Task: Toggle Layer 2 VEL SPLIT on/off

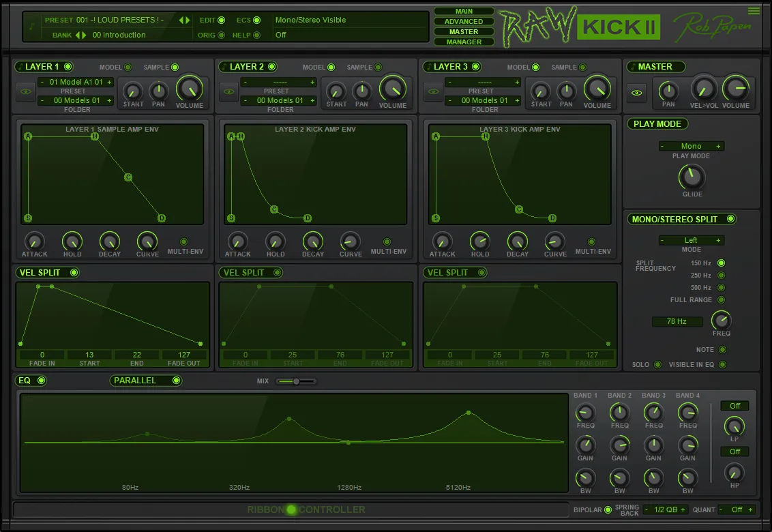Action: (277, 272)
